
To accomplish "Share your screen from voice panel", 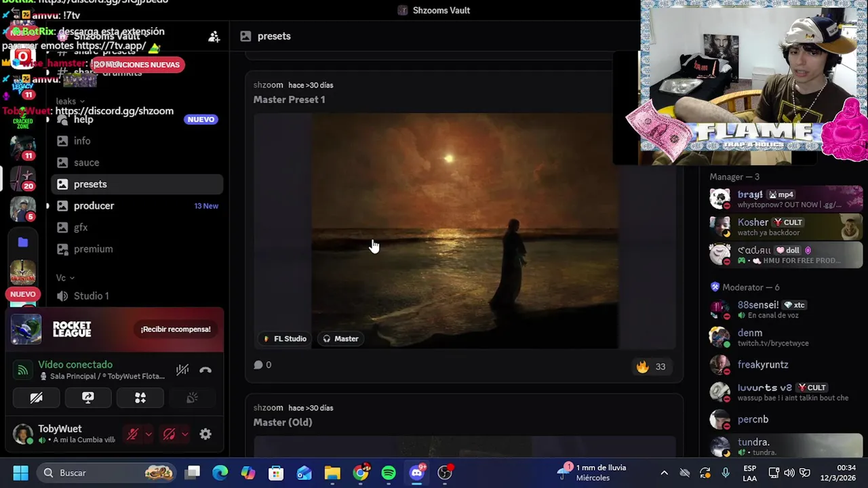I will click(x=88, y=398).
